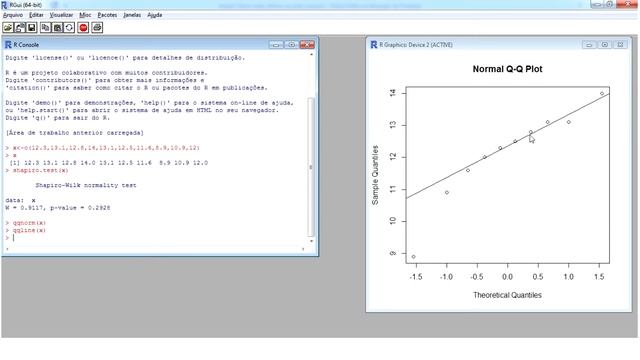Click the Copy toolbar icon
The height and width of the screenshot is (360, 640).
coord(45,28)
